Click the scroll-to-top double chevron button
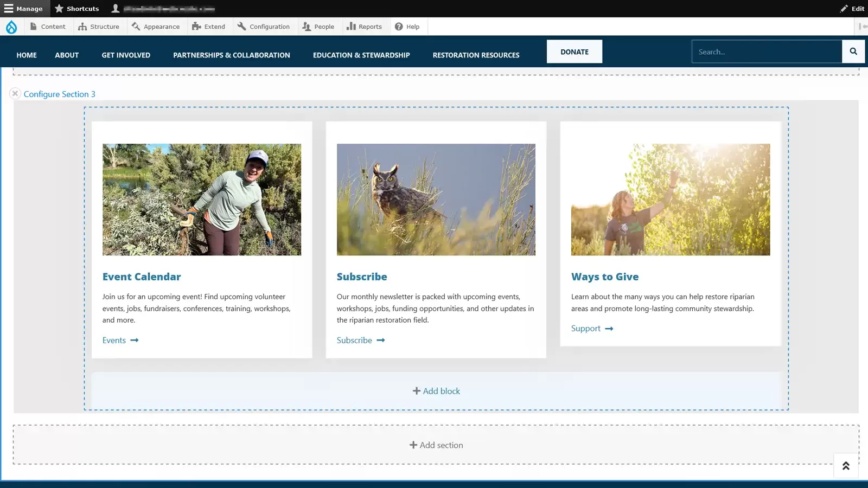This screenshot has width=868, height=488. pyautogui.click(x=845, y=466)
